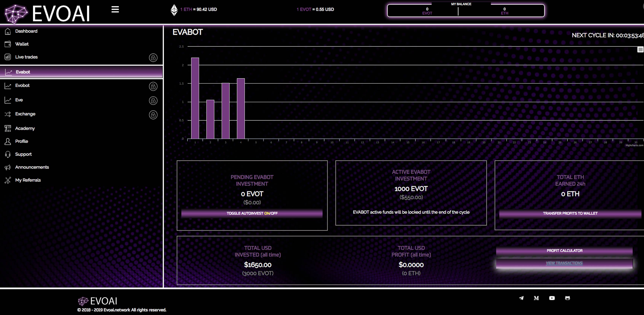Click the Evobot chart icon in sidebar
The height and width of the screenshot is (315, 644).
8,86
